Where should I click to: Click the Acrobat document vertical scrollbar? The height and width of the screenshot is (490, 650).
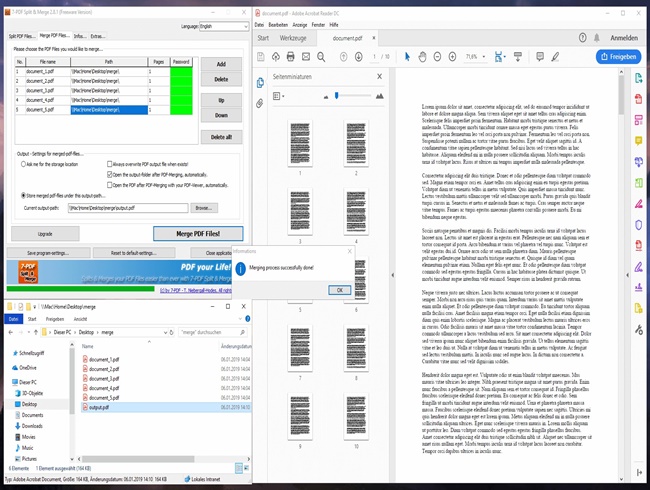[x=621, y=95]
